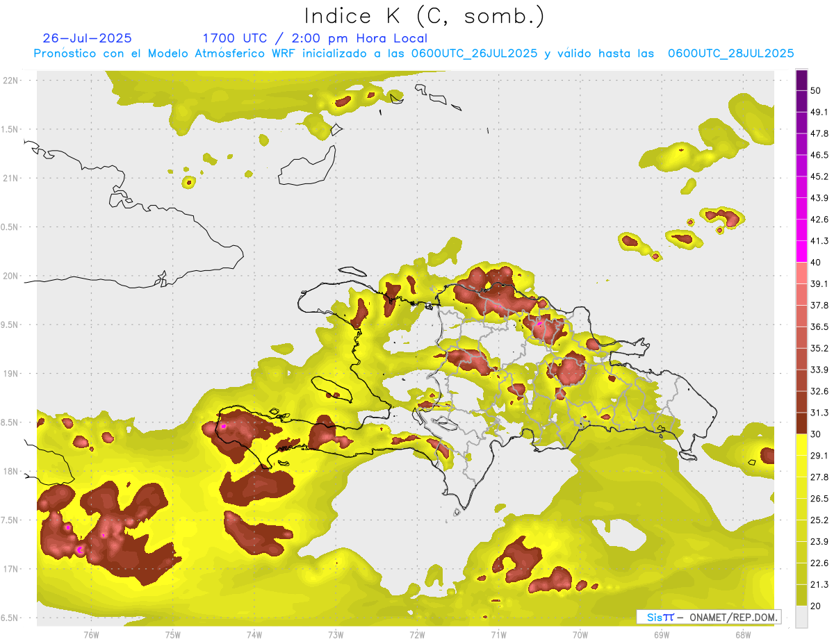Screen dimensions: 834x644
Task: Pick the olive swatch between 20 and 21.3
Action: (x=801, y=595)
